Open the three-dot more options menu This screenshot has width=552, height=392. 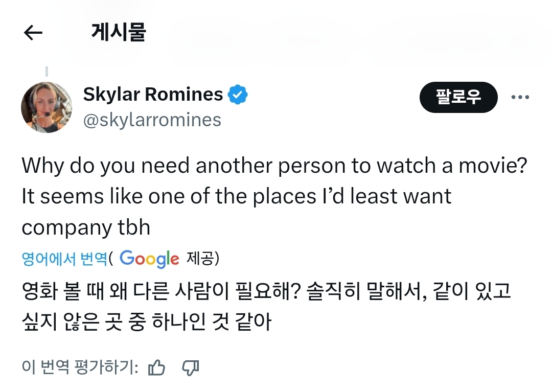point(520,97)
